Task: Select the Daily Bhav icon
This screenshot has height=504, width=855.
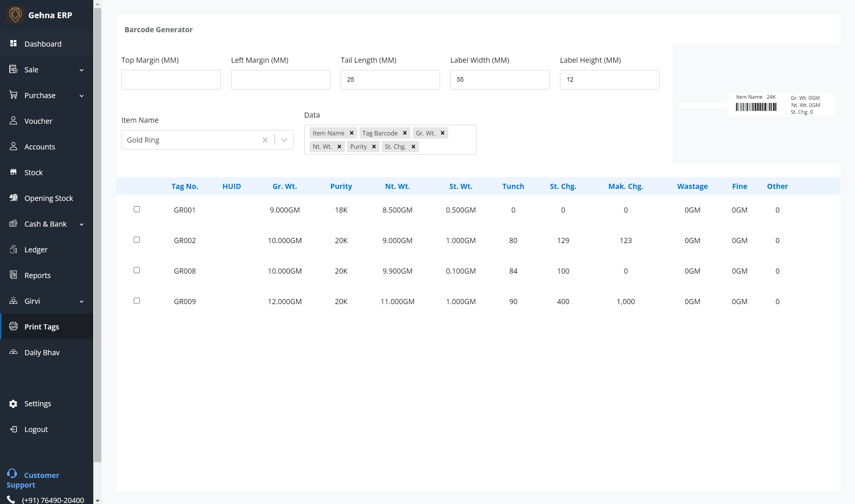Action: tap(13, 352)
